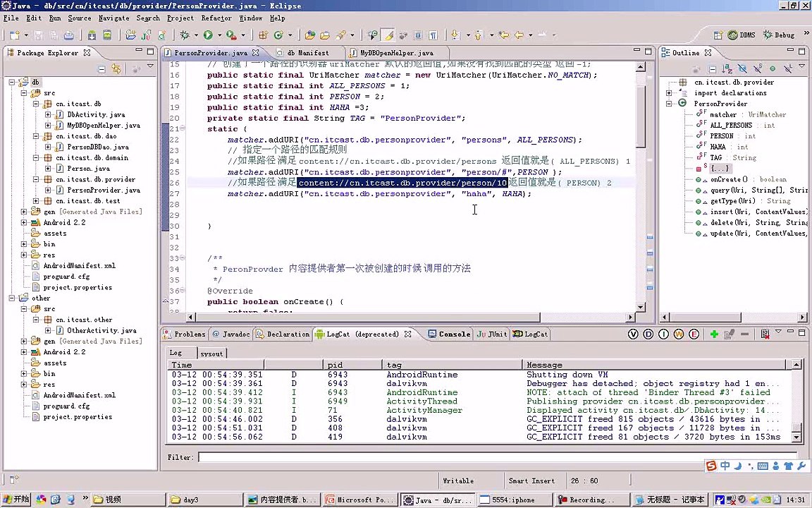812x508 pixels.
Task: Click the 开始 Start button
Action: pos(17,500)
